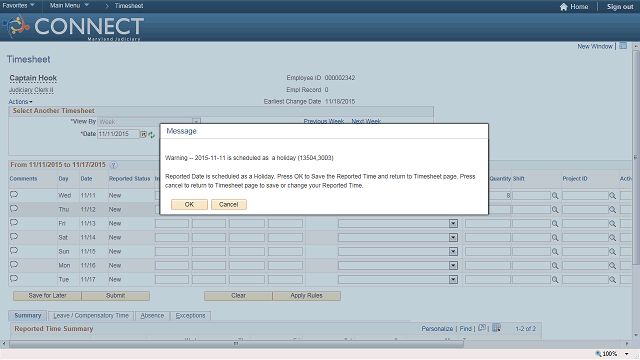Go to Previous Week
The width and height of the screenshot is (640, 360).
click(x=324, y=121)
